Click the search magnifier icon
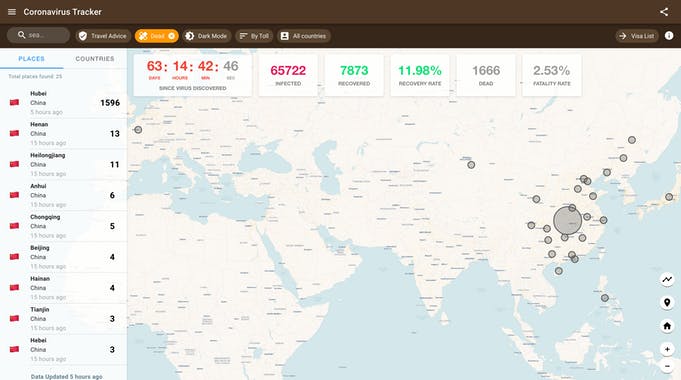Screen dimensions: 681x380 click(x=22, y=35)
